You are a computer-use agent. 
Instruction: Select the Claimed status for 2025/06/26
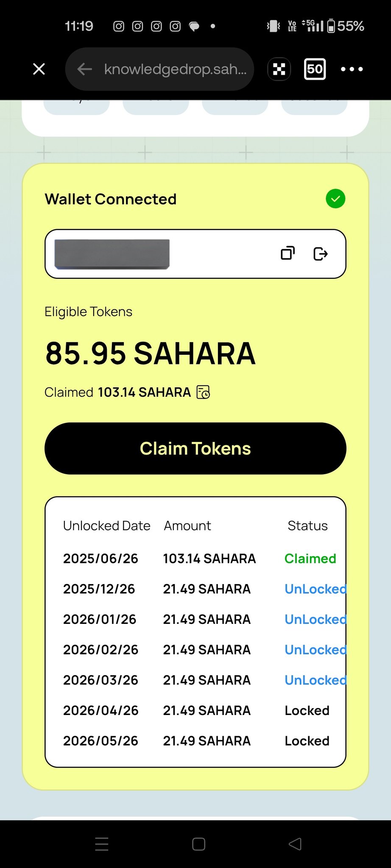pos(310,559)
